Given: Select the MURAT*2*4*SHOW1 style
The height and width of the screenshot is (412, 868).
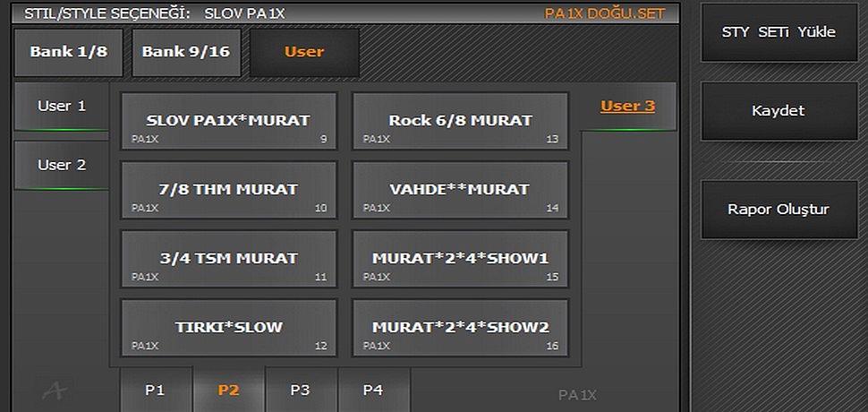Looking at the screenshot, I should [460, 259].
